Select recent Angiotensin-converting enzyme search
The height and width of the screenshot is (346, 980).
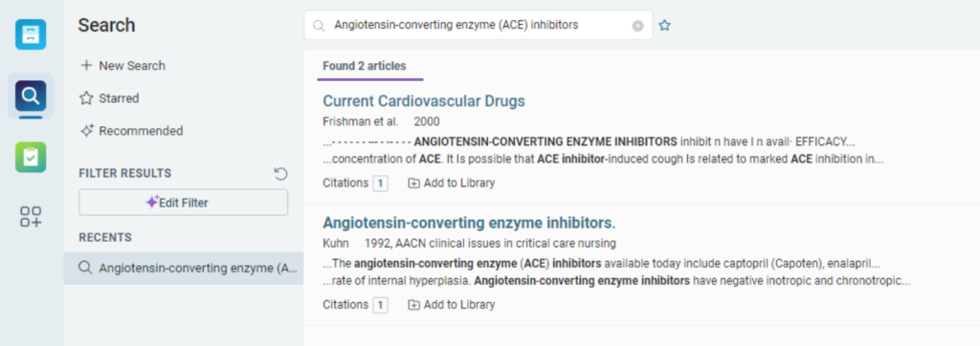click(183, 268)
